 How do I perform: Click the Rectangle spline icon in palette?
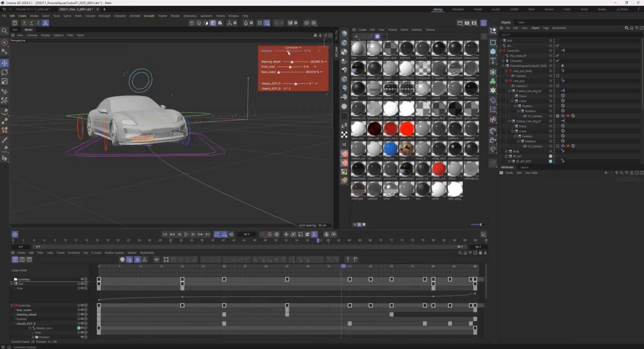(493, 42)
